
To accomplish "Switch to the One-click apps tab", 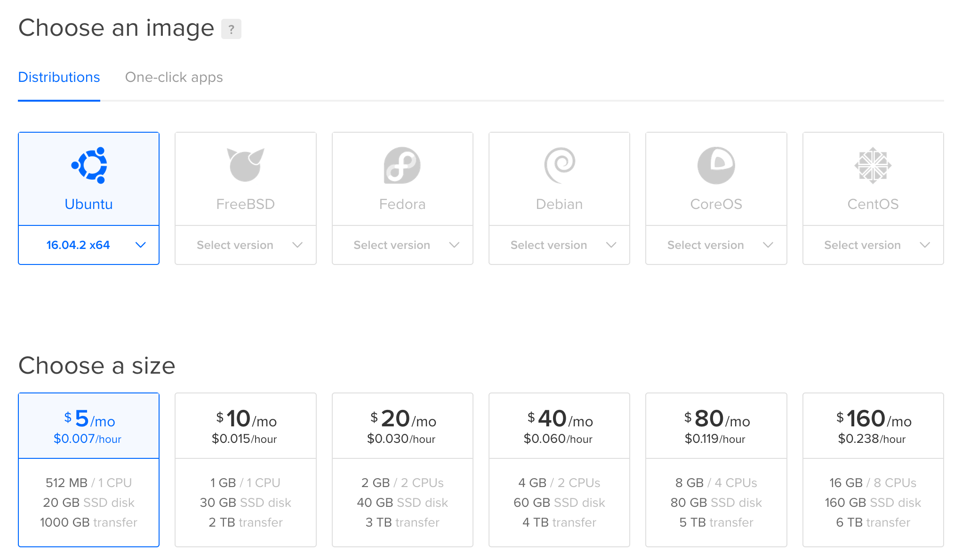I will click(x=174, y=77).
